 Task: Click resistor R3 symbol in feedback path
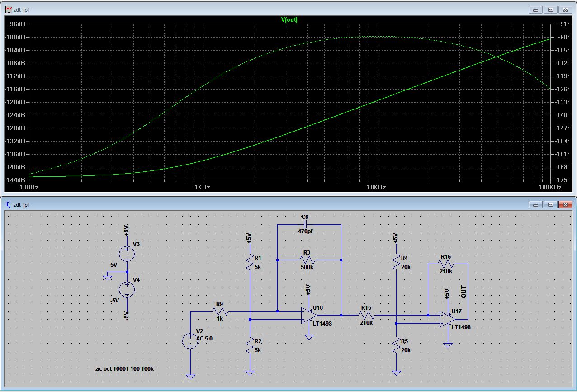click(x=307, y=260)
